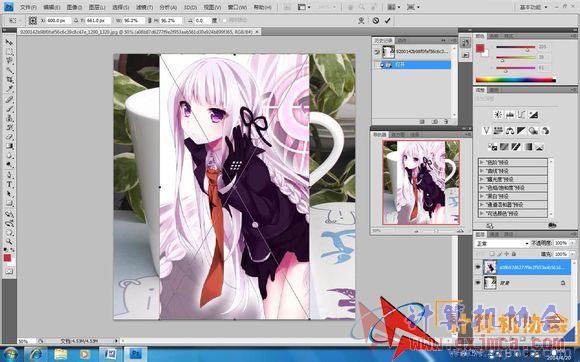This screenshot has width=580, height=362.
Task: Select the Hand tool
Action: (9, 233)
